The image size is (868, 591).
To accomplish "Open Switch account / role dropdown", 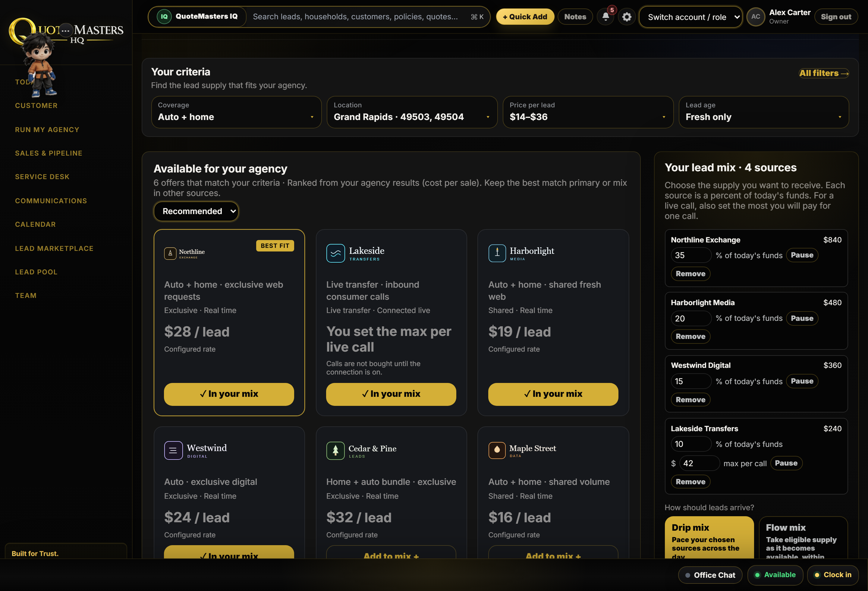I will click(690, 17).
